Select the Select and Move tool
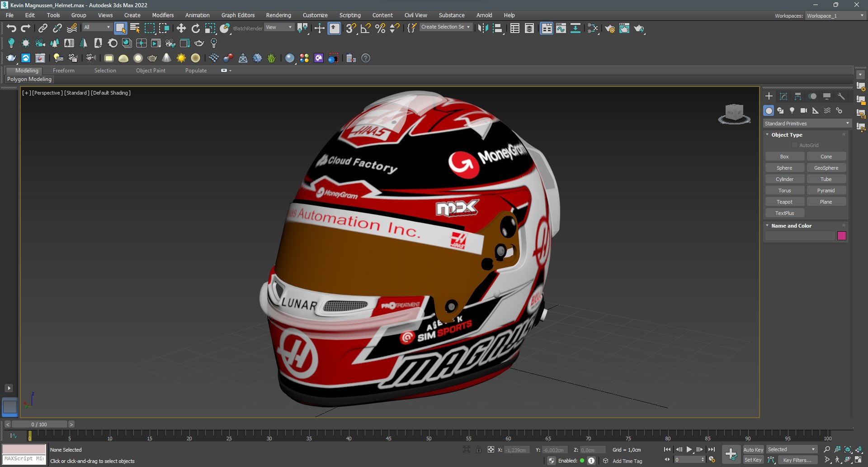Image resolution: width=868 pixels, height=467 pixels. pyautogui.click(x=181, y=29)
